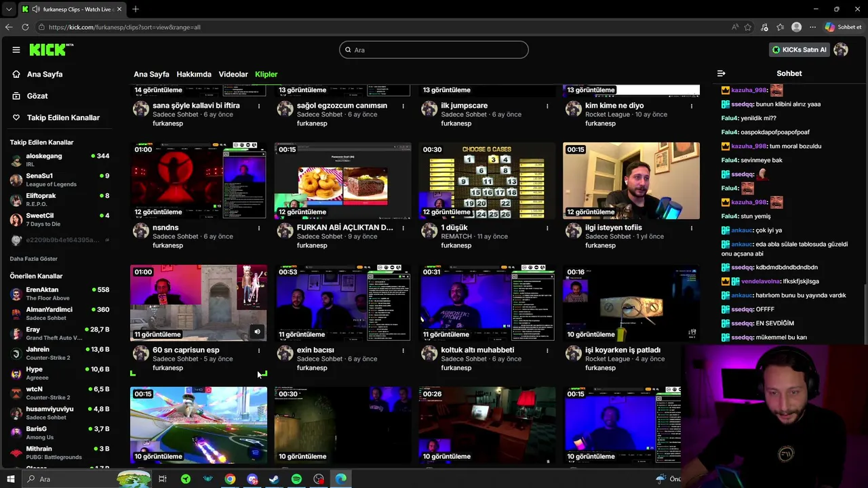Open options menu for clip 'ilk jumpscare'
This screenshot has height=488, width=868.
click(x=547, y=106)
